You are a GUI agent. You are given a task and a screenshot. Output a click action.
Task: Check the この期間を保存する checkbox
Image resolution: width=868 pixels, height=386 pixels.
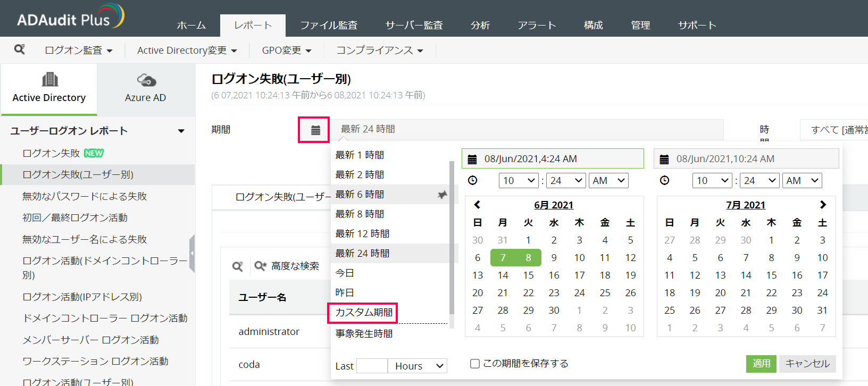pos(475,364)
